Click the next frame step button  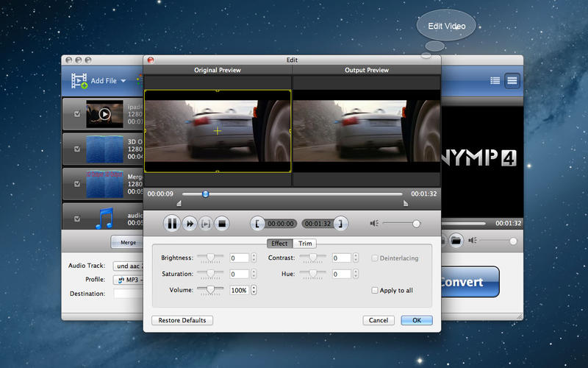point(206,223)
